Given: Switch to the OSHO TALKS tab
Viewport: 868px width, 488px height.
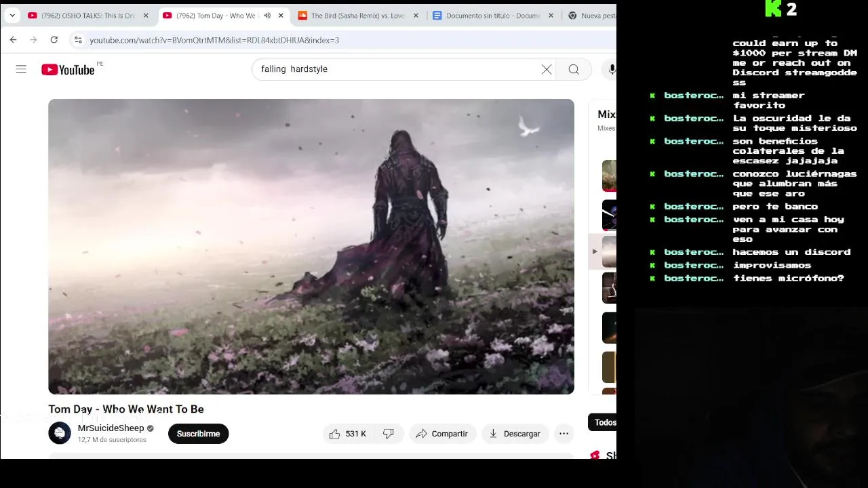Looking at the screenshot, I should pos(88,16).
